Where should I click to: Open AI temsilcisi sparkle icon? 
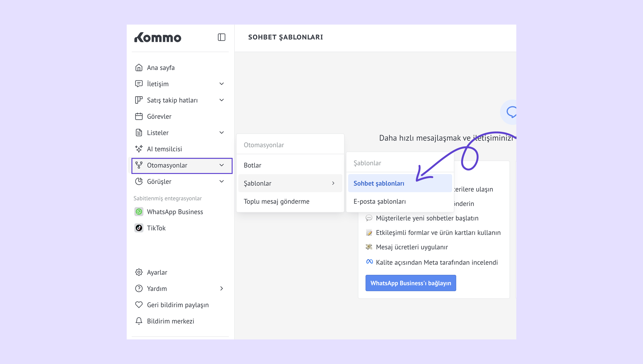(x=139, y=149)
